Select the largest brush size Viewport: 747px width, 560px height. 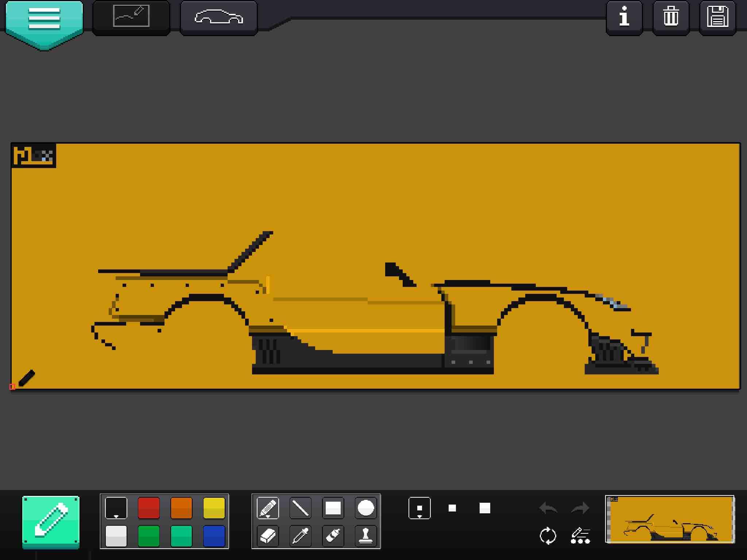pos(484,507)
